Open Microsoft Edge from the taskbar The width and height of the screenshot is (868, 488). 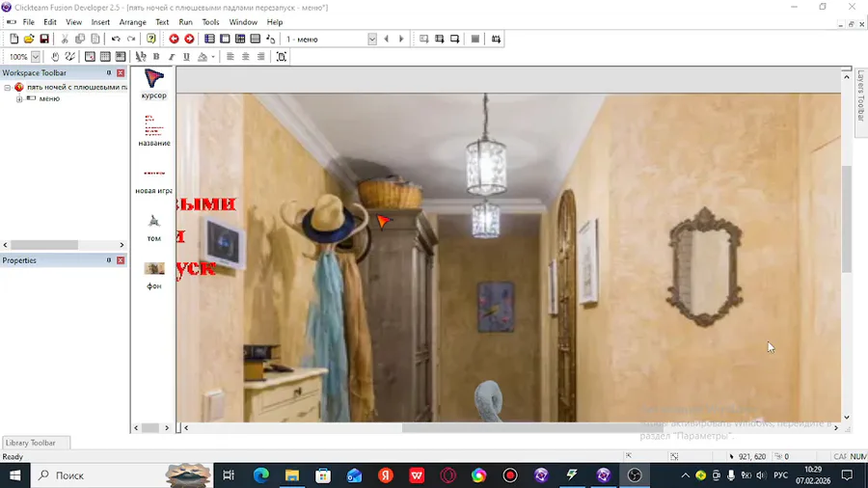click(260, 475)
